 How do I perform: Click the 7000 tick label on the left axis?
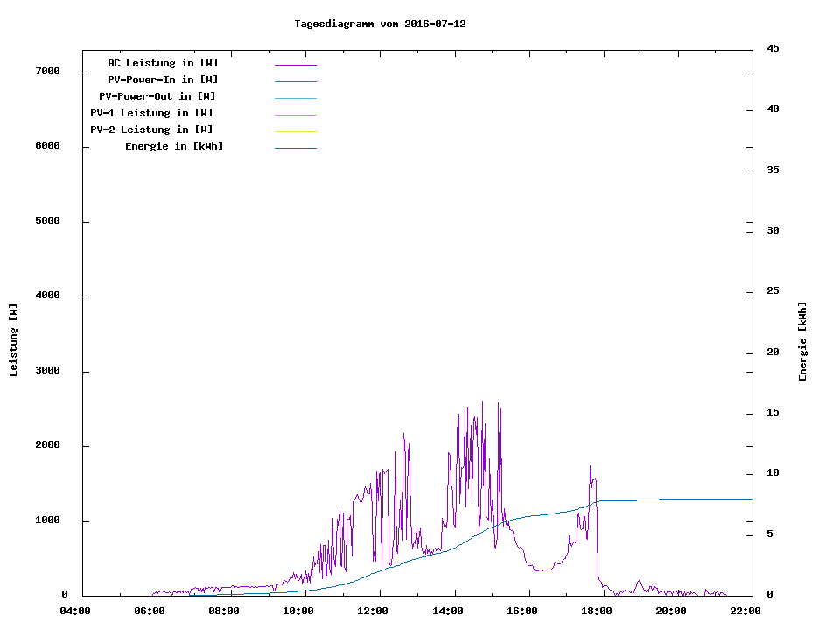pyautogui.click(x=47, y=71)
